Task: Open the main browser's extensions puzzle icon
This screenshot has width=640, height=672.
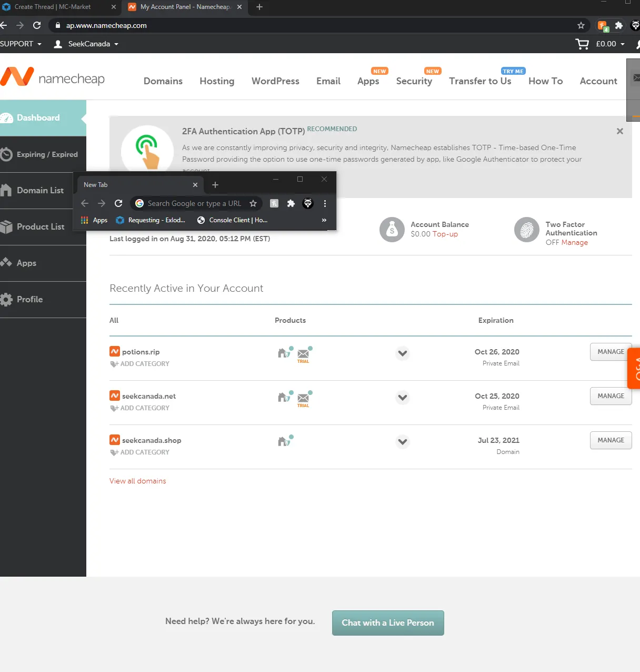Action: pyautogui.click(x=619, y=25)
